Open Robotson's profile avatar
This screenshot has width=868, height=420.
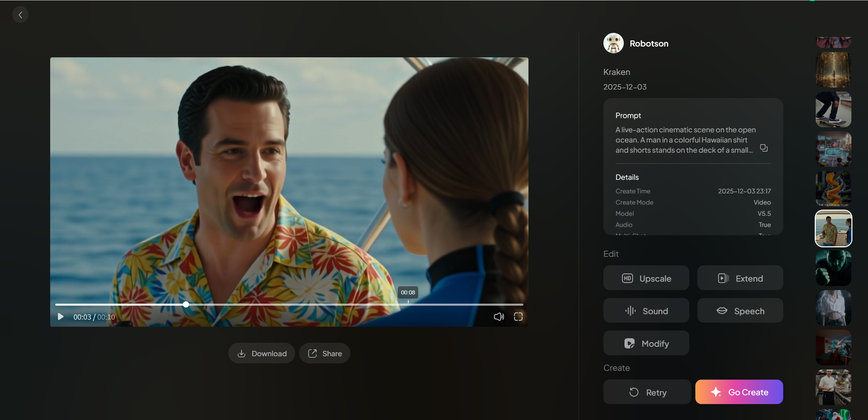(x=613, y=43)
